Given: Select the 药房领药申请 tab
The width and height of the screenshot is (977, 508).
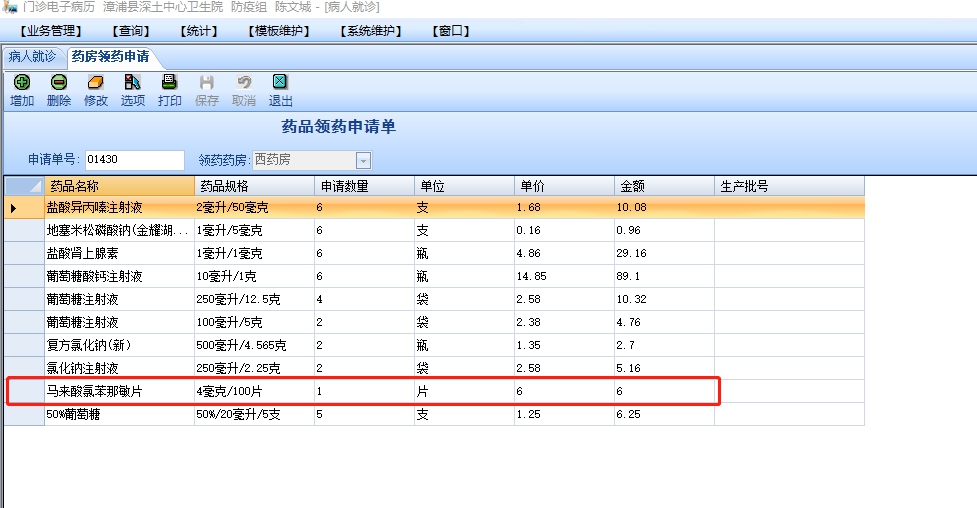Looking at the screenshot, I should point(110,57).
